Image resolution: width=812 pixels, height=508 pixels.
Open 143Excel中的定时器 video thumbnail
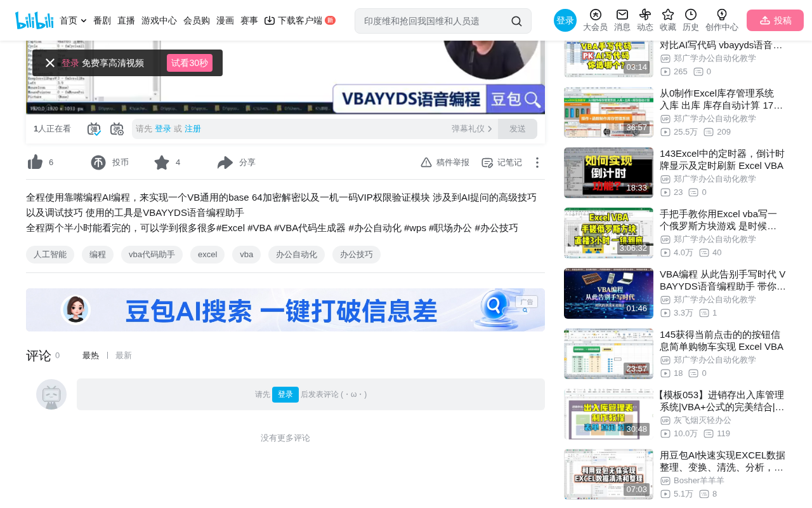coord(608,173)
